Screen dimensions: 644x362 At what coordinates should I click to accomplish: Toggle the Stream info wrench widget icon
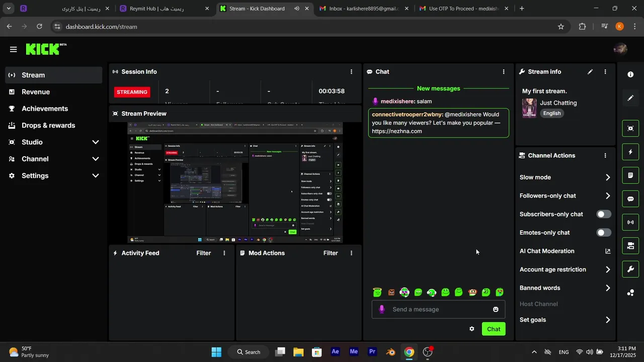(630, 269)
